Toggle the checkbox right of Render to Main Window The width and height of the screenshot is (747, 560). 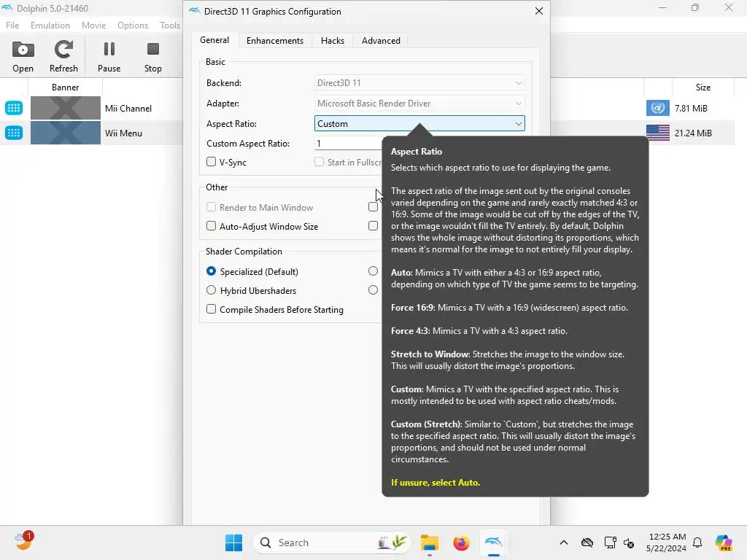pos(373,206)
